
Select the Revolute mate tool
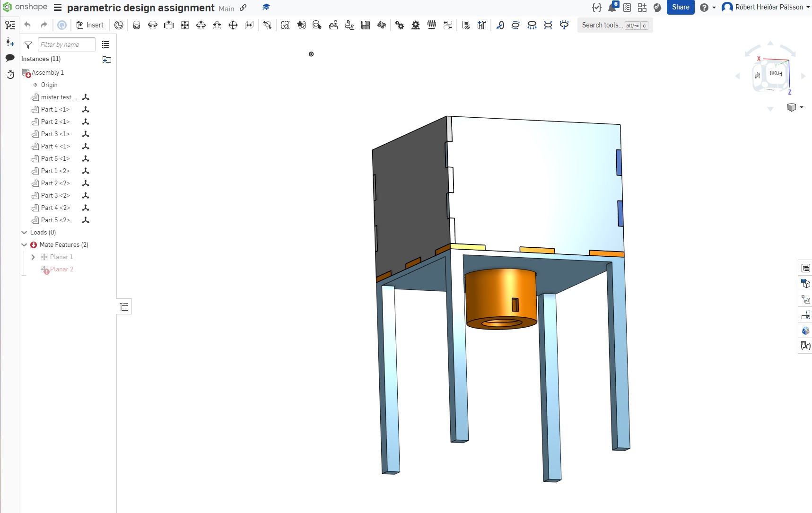[x=153, y=25]
